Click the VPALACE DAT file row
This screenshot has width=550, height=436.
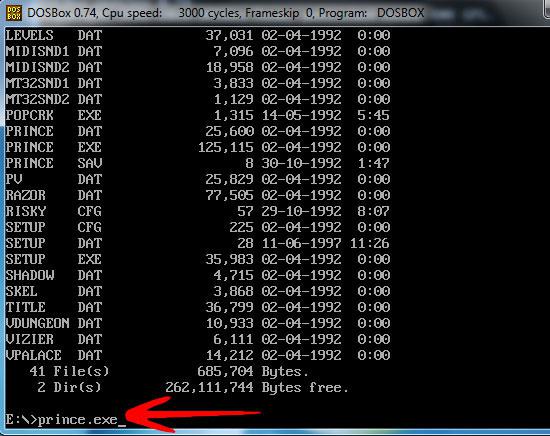click(198, 356)
